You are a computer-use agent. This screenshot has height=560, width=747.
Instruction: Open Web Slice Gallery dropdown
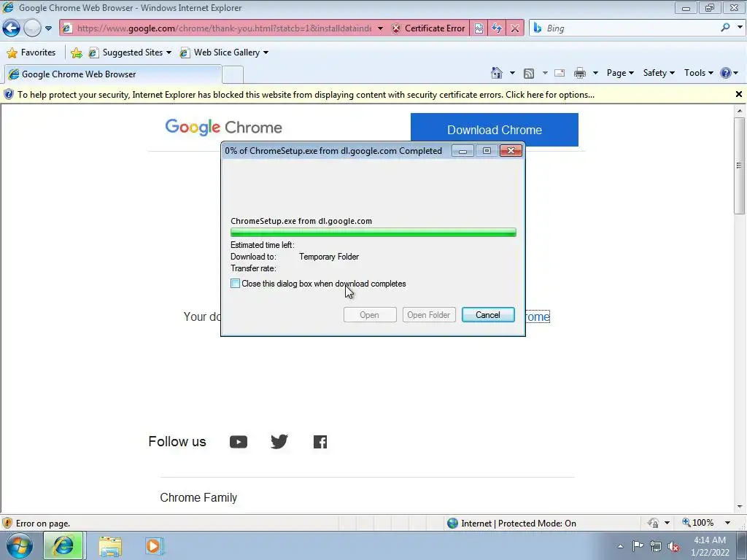pos(224,52)
